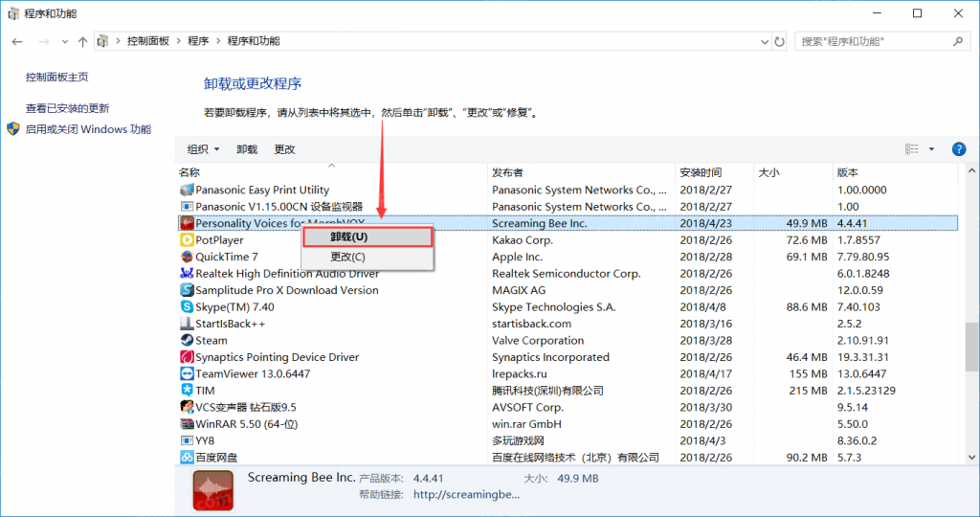Click the vertical scrollbar thumb
The width and height of the screenshot is (980, 517).
click(x=971, y=347)
